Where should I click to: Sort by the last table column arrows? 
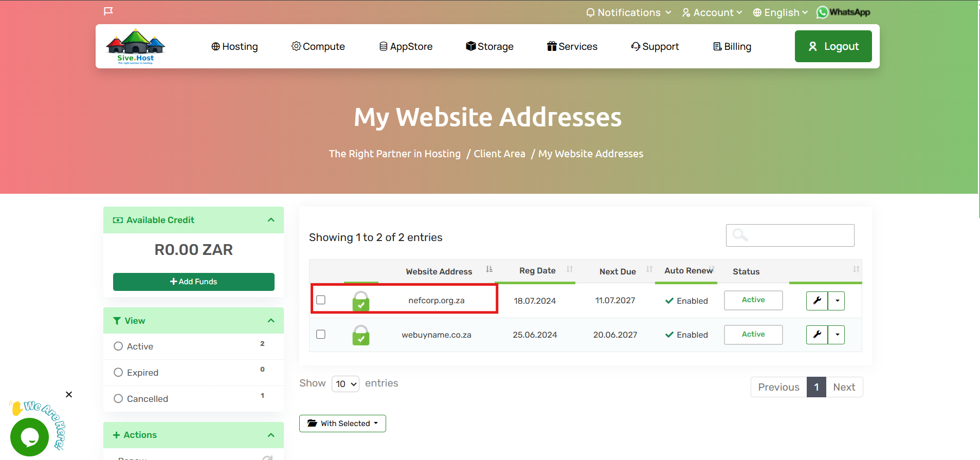[x=856, y=269]
